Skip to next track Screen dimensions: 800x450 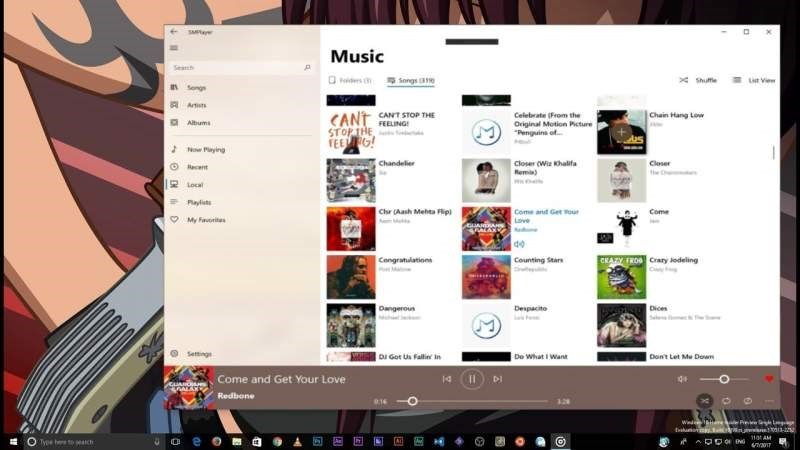497,379
